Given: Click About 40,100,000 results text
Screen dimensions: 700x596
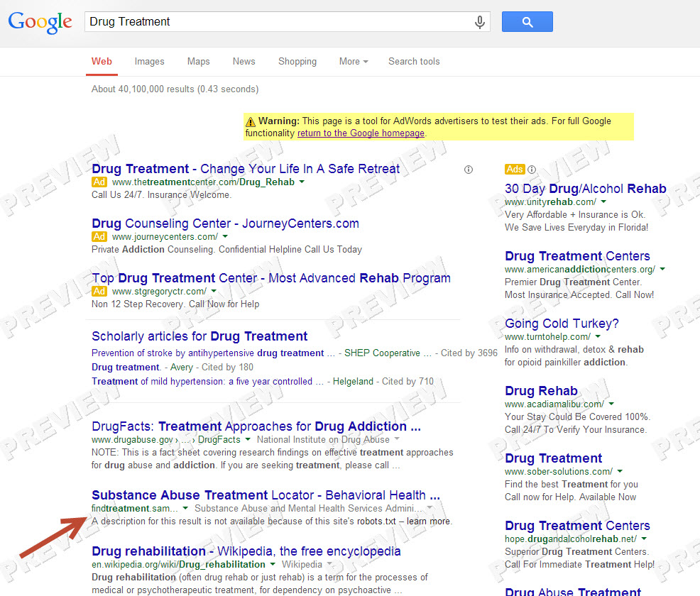Looking at the screenshot, I should (175, 89).
